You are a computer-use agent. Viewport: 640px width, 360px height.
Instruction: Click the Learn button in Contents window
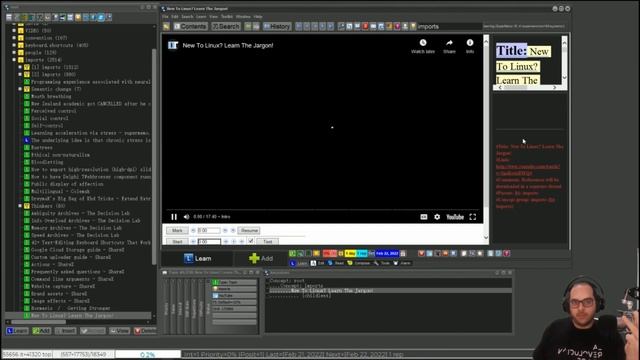click(17, 331)
